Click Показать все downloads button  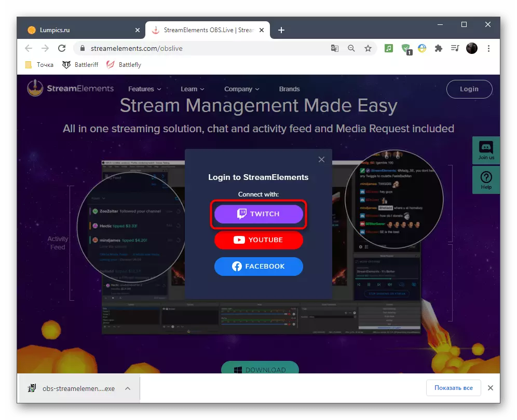click(x=453, y=388)
